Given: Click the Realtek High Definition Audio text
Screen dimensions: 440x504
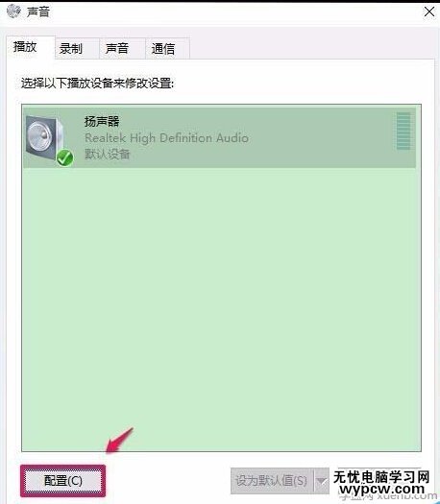Looking at the screenshot, I should pyautogui.click(x=166, y=138).
